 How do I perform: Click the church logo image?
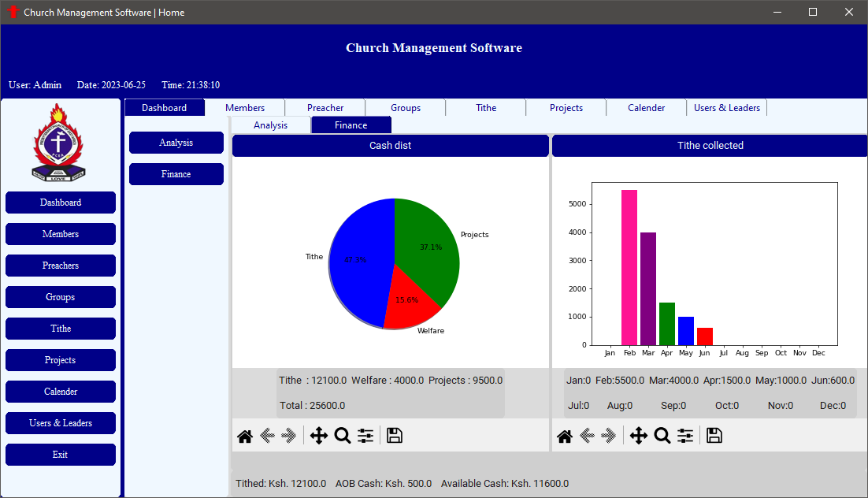[x=59, y=143]
